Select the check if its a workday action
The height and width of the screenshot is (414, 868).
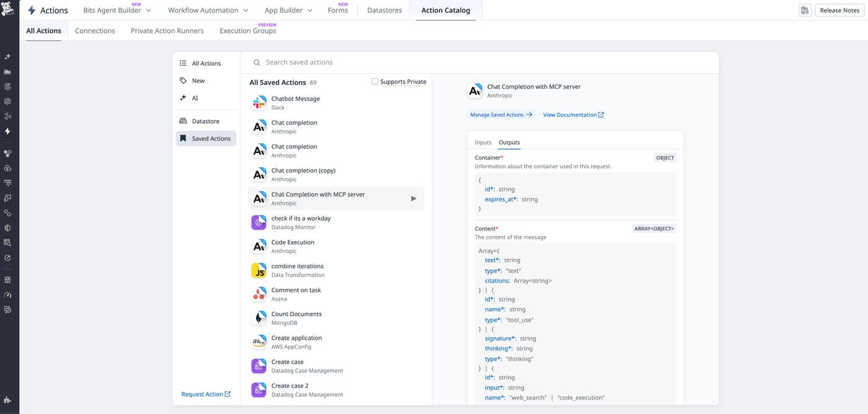point(336,222)
